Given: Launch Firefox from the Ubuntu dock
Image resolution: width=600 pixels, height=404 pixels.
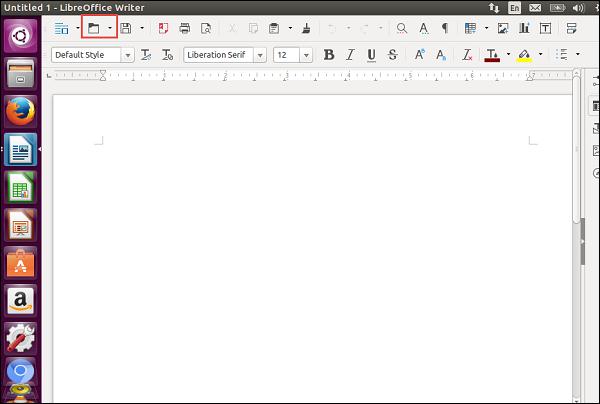Looking at the screenshot, I should tap(20, 112).
